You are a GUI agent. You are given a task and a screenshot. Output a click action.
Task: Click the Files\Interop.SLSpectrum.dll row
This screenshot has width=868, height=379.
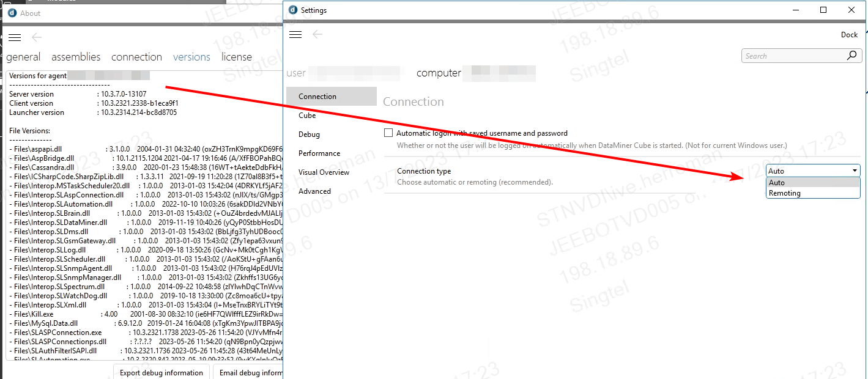[x=146, y=287]
